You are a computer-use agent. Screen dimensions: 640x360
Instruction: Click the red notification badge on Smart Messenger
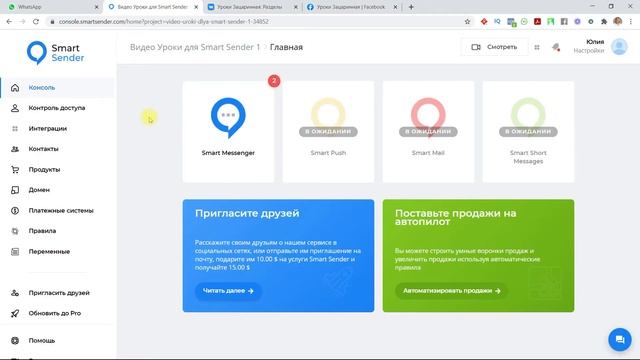[274, 81]
